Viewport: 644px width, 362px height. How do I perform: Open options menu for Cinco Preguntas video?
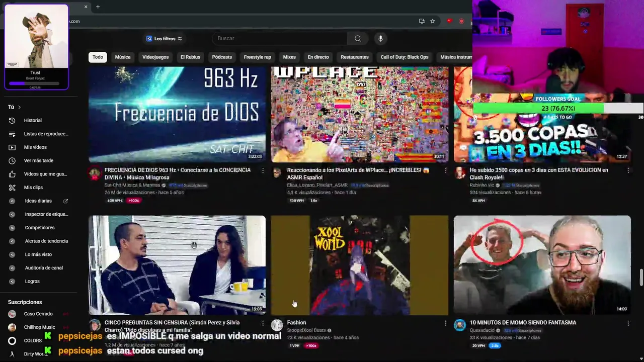pos(263,323)
